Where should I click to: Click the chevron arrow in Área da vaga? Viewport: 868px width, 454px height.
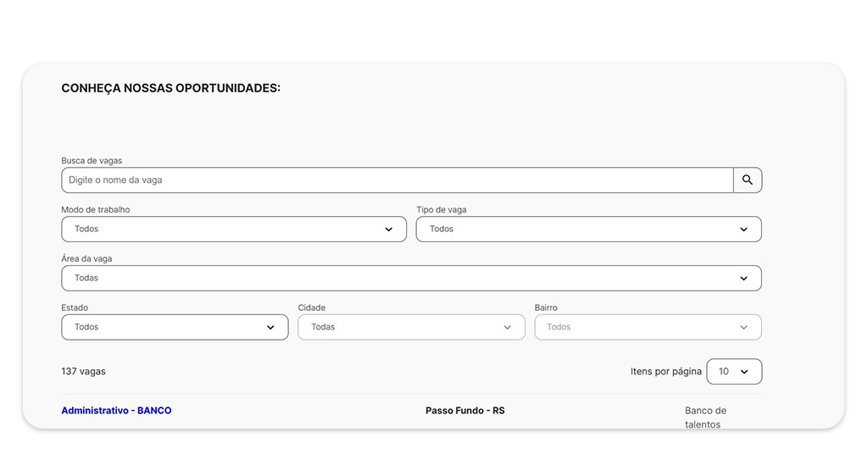743,279
